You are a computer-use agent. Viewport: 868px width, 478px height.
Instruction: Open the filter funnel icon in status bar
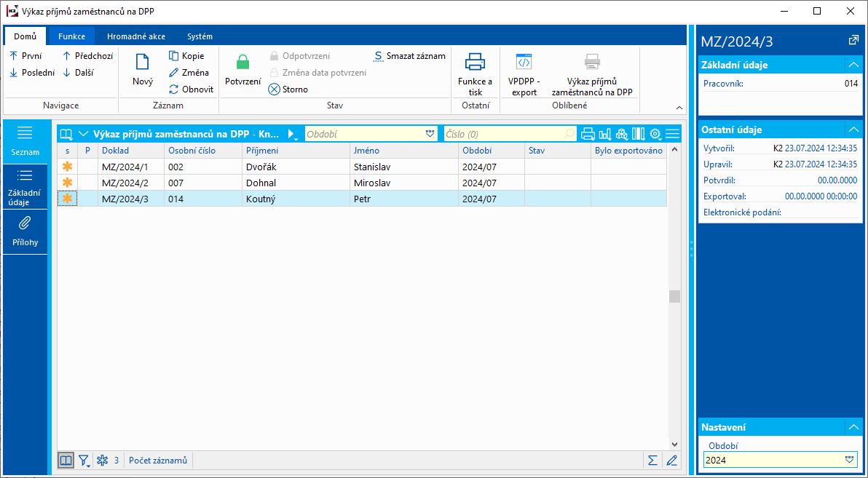click(84, 460)
